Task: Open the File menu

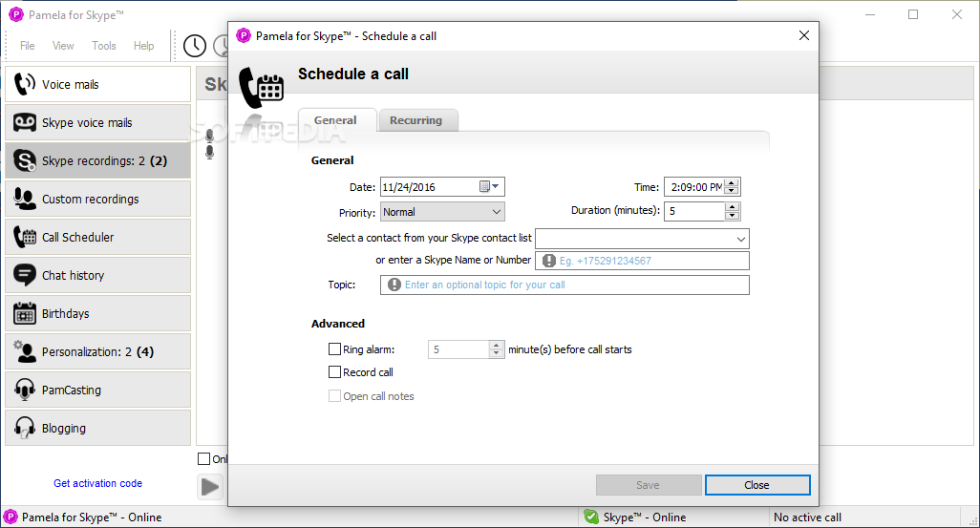Action: click(28, 46)
